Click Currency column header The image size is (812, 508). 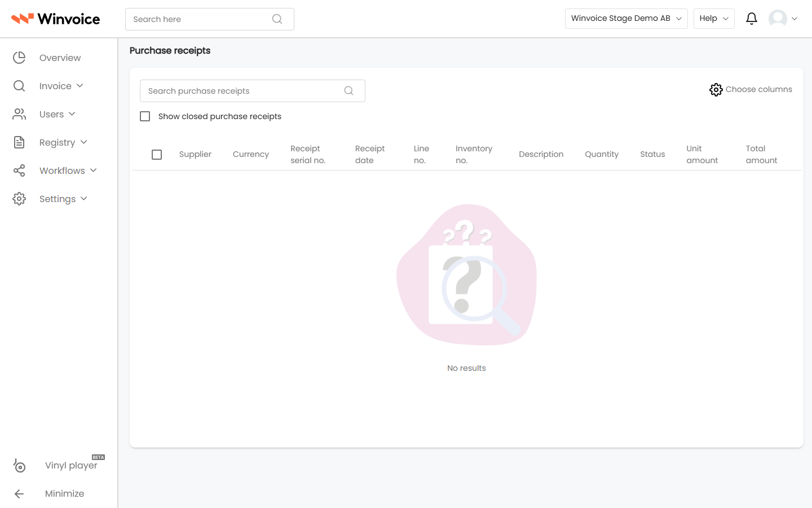pos(251,154)
